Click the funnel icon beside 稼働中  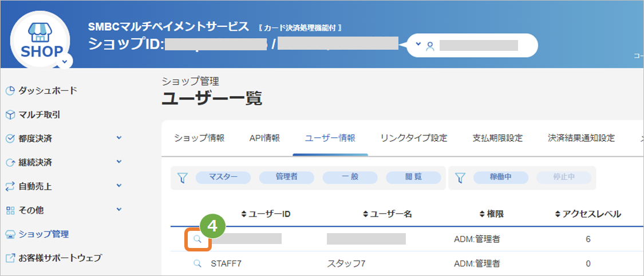(460, 178)
